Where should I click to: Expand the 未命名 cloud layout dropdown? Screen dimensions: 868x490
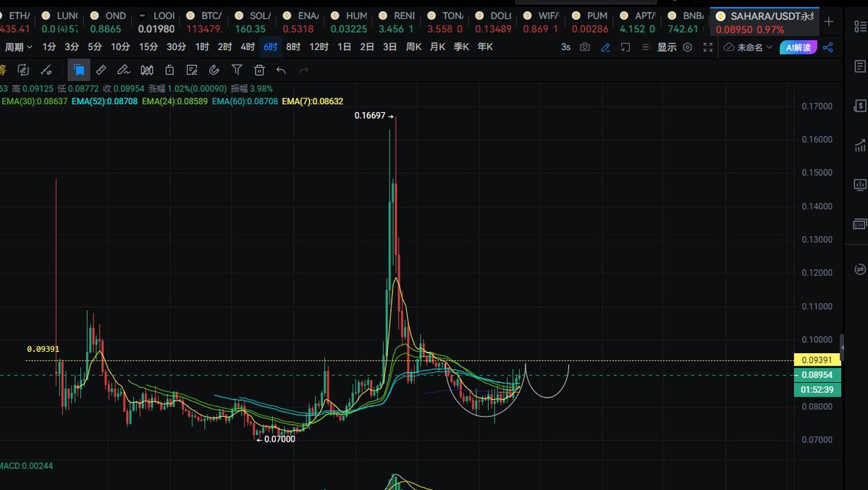[x=748, y=47]
